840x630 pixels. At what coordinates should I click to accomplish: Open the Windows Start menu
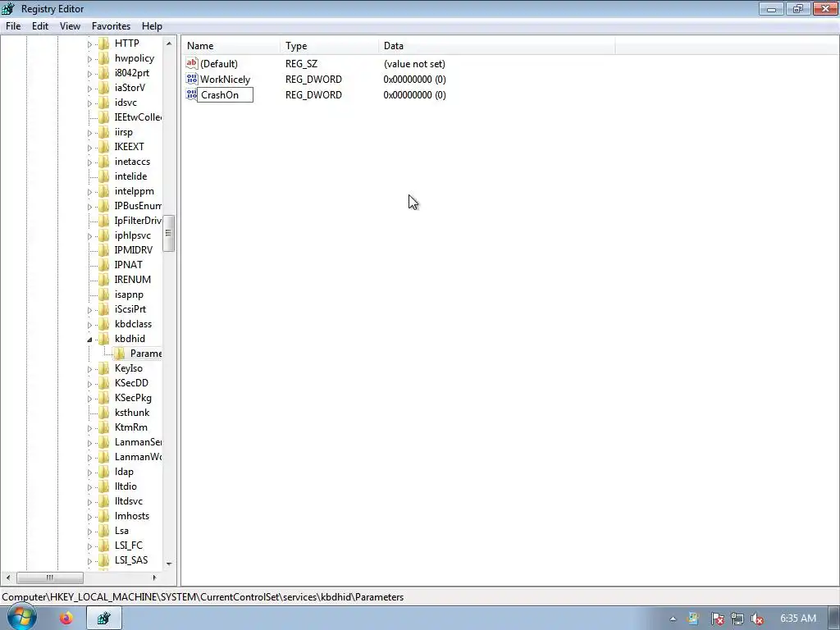pos(21,617)
